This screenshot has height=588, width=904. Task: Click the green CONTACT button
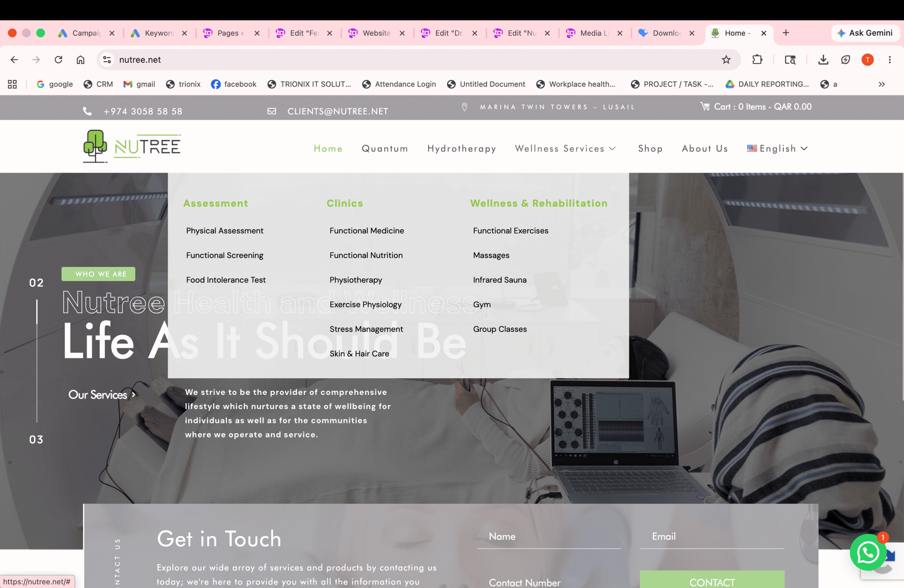[x=712, y=579]
